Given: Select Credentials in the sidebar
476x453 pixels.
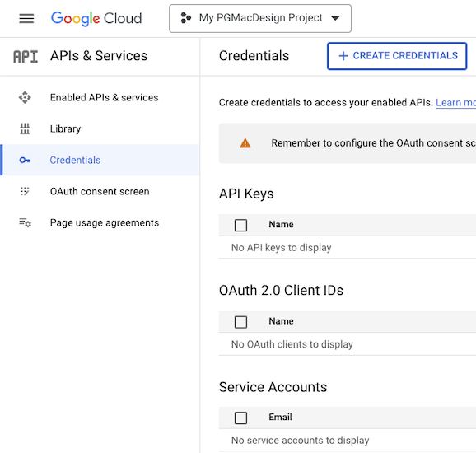Looking at the screenshot, I should pos(100,160).
